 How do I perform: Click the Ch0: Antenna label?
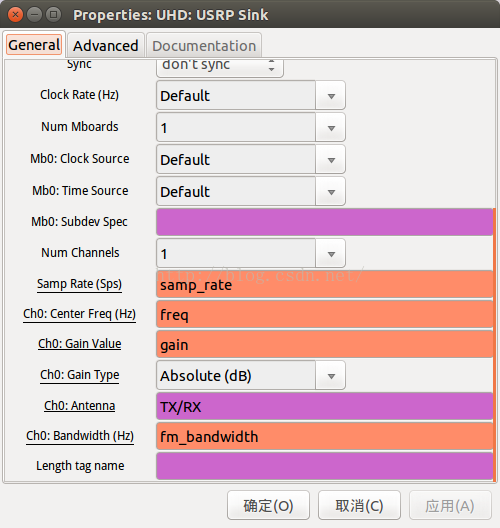pyautogui.click(x=79, y=406)
